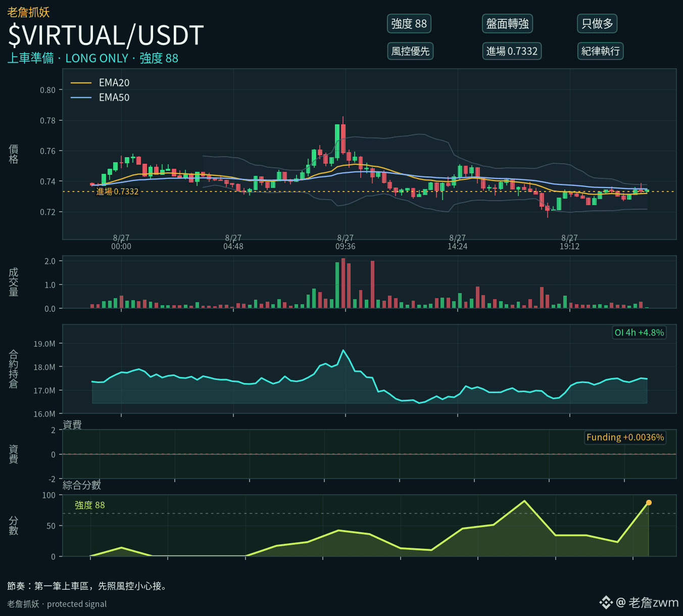Click the 分數 vertical axis label
The height and width of the screenshot is (616, 683).
pyautogui.click(x=14, y=526)
